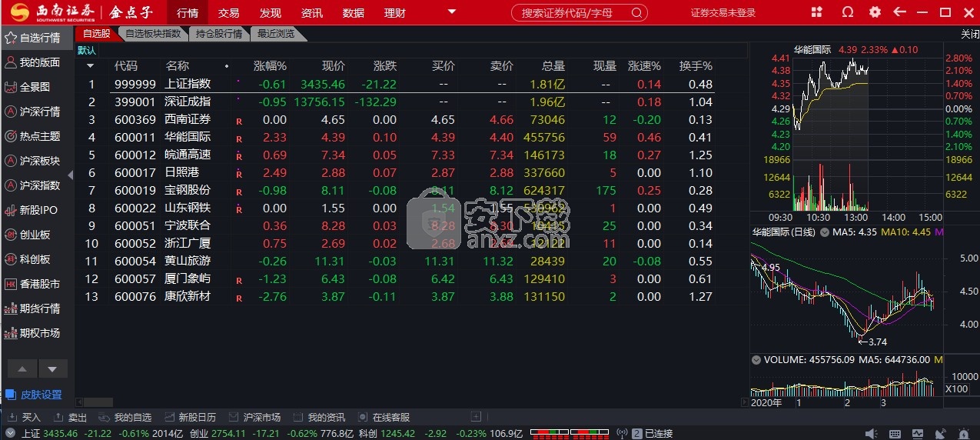Open 期权市场 options market
980x440 pixels.
pyautogui.click(x=38, y=332)
